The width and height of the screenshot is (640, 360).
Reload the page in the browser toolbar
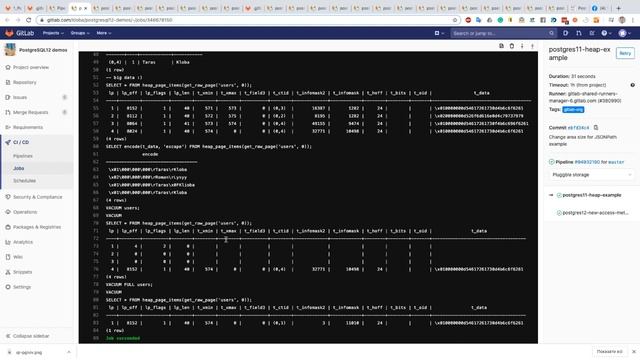click(x=29, y=20)
